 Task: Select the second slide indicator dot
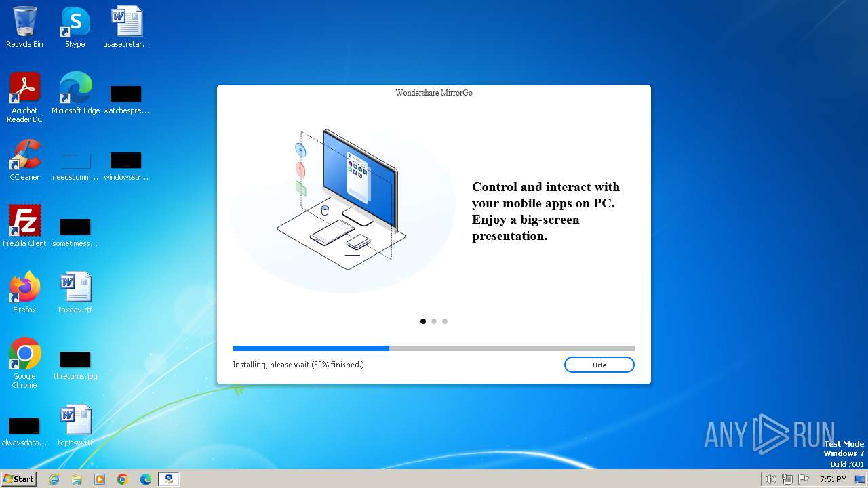click(x=434, y=321)
